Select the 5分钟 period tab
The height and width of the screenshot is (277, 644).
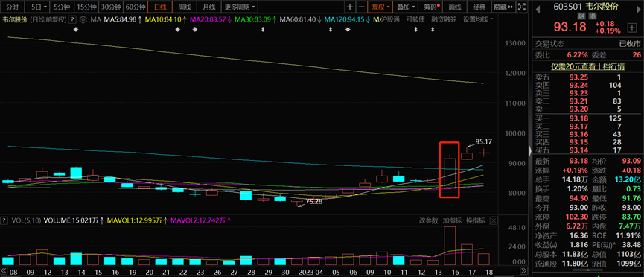point(63,7)
